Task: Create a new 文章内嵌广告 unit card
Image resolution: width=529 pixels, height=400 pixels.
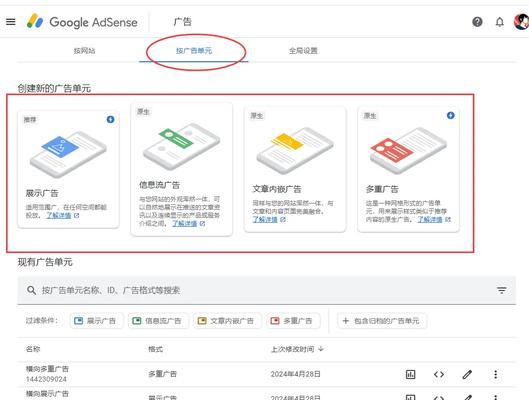Action: [x=295, y=169]
